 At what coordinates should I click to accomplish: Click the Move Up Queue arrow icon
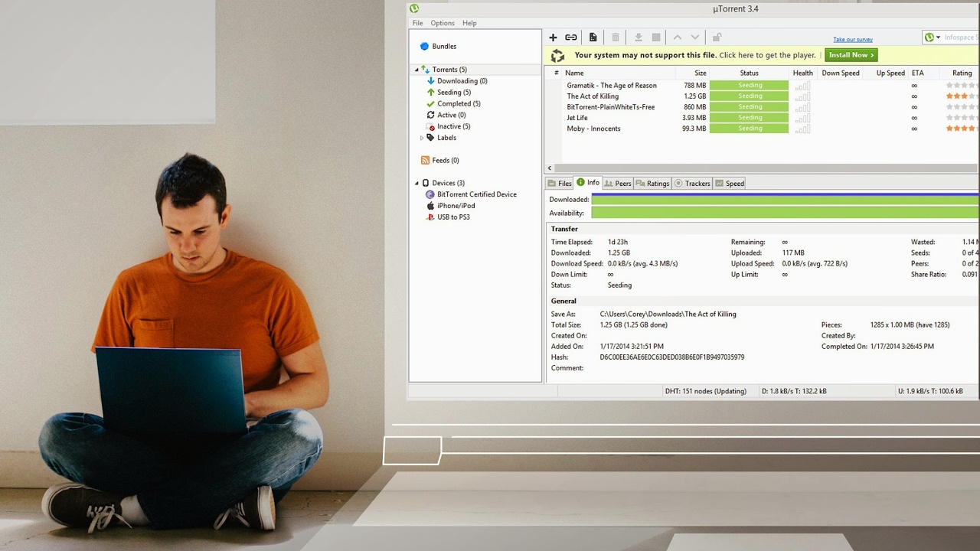point(677,37)
